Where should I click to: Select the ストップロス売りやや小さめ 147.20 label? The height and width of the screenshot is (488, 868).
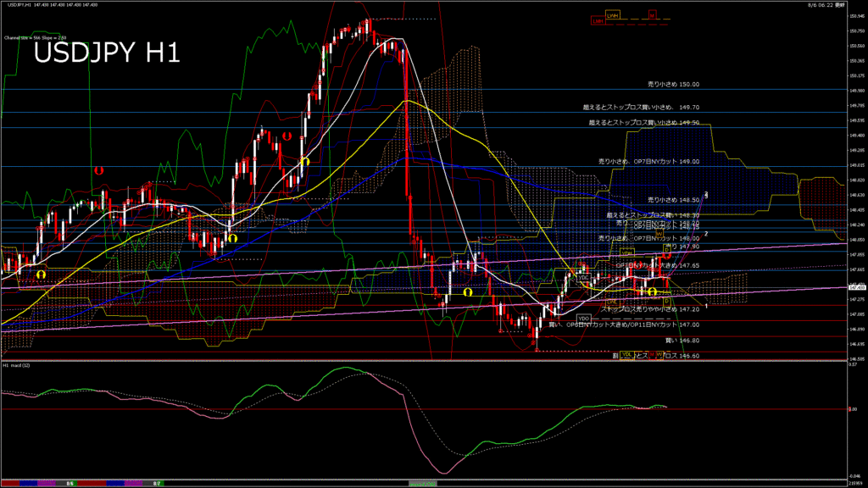point(649,310)
